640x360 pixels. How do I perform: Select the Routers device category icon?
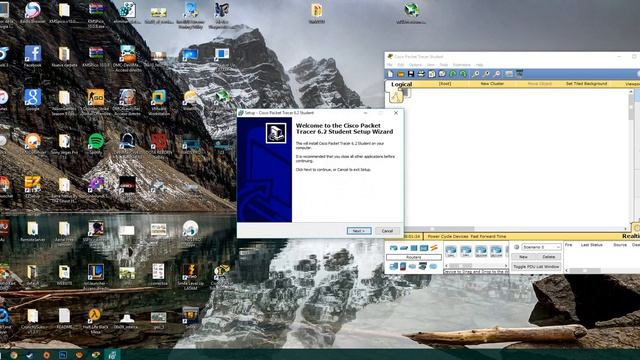[x=393, y=248]
